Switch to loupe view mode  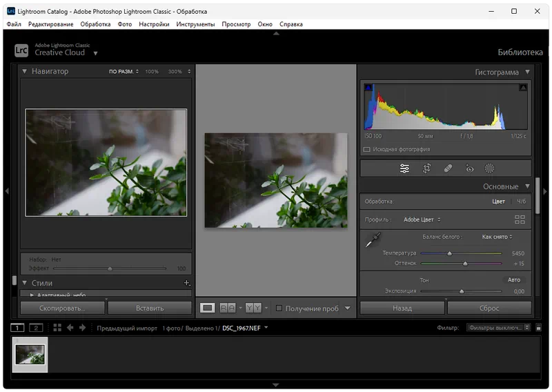point(208,308)
